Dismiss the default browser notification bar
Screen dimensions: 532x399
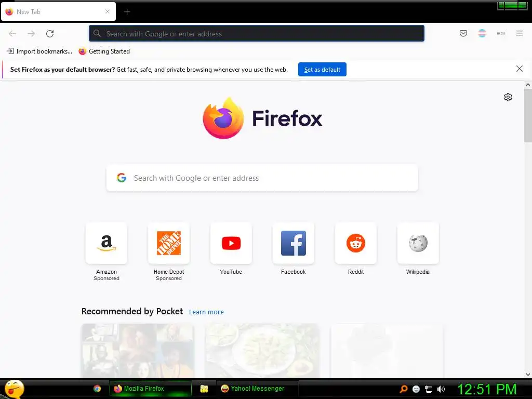(x=519, y=69)
